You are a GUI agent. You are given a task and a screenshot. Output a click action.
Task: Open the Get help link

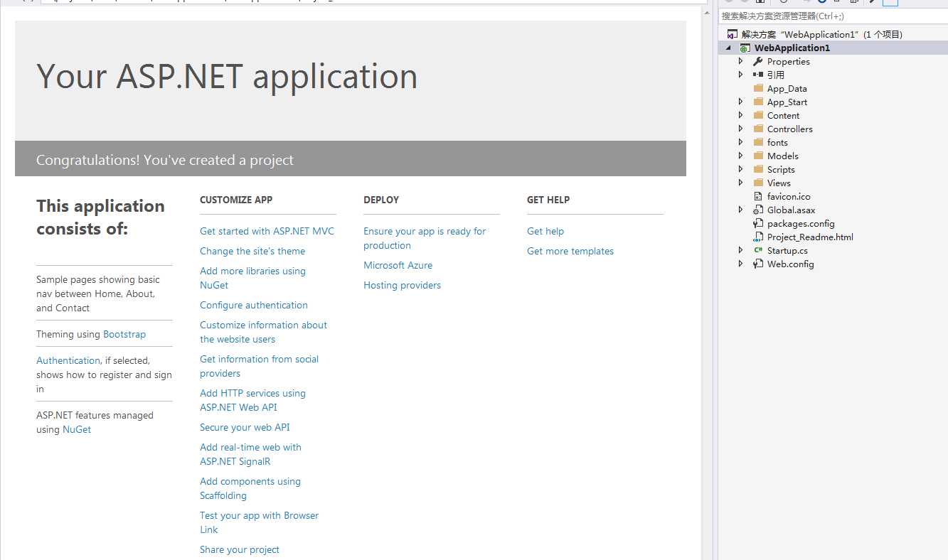pos(545,231)
